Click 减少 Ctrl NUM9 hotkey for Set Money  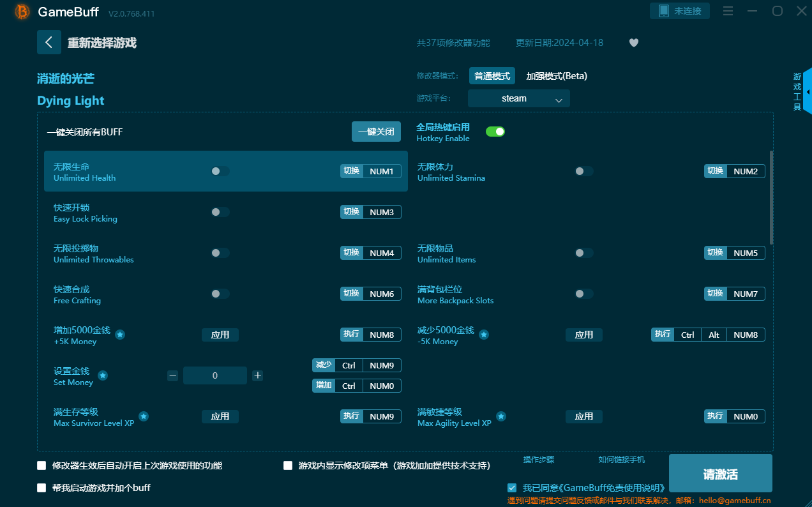point(357,365)
